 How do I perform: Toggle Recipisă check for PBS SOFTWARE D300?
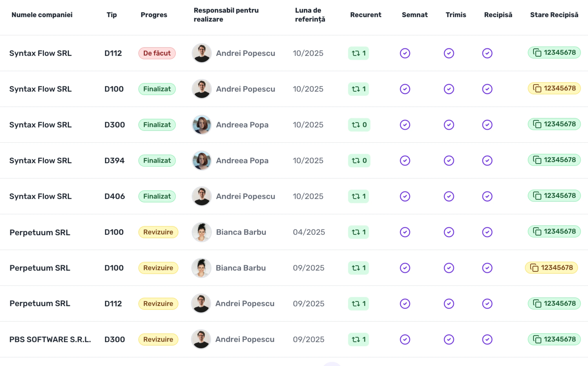[487, 339]
